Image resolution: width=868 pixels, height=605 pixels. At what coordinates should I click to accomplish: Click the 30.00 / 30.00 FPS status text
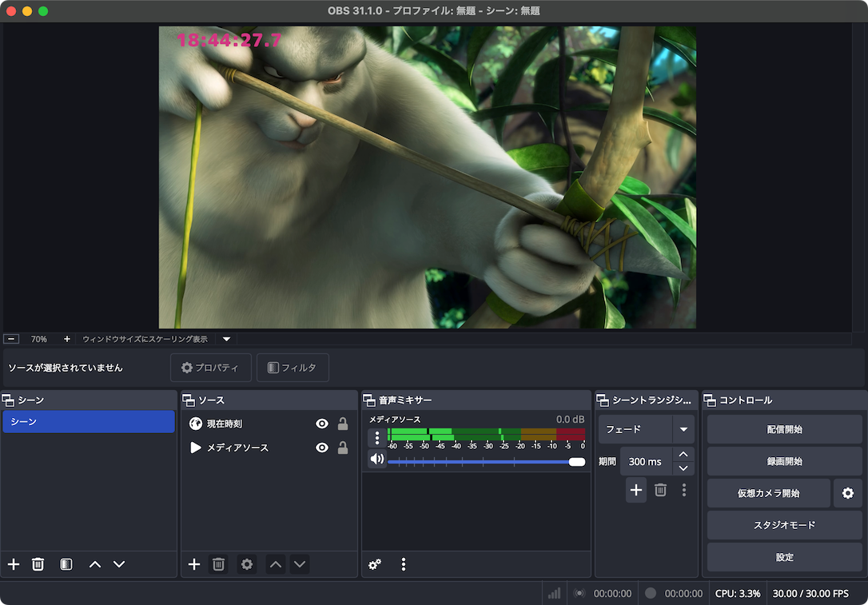(x=810, y=593)
